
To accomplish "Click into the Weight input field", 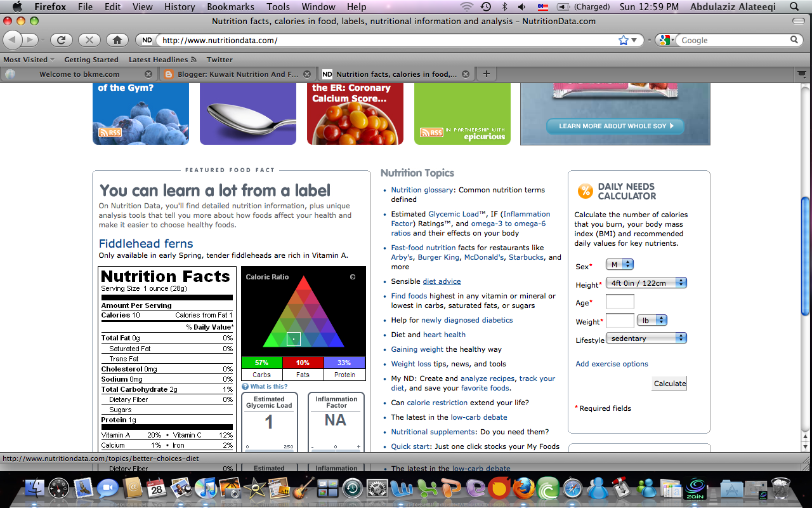I will point(620,320).
